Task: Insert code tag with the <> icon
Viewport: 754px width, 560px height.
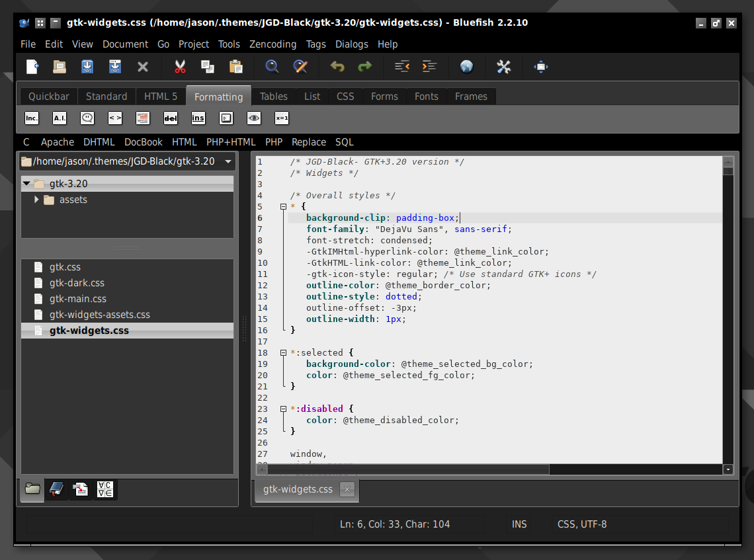Action: click(x=115, y=118)
